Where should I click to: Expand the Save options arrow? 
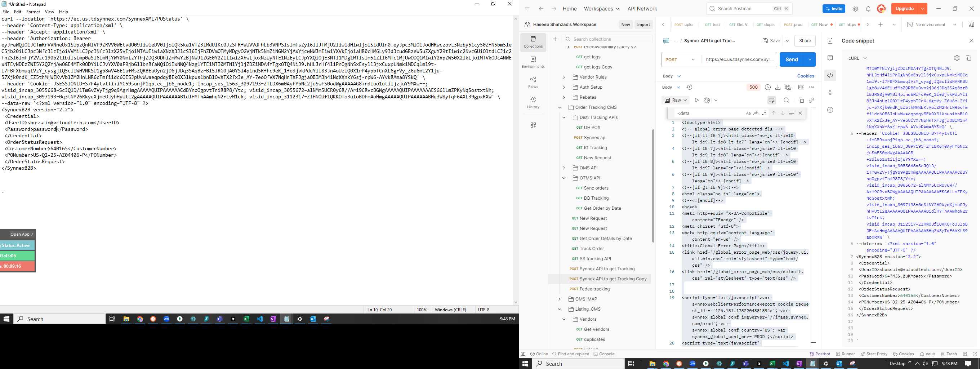click(x=787, y=41)
